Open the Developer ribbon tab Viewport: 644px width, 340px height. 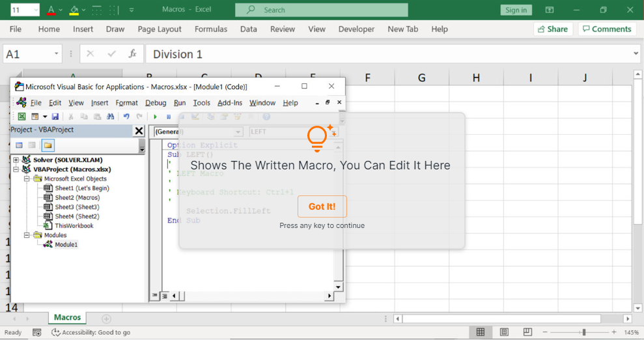[356, 29]
